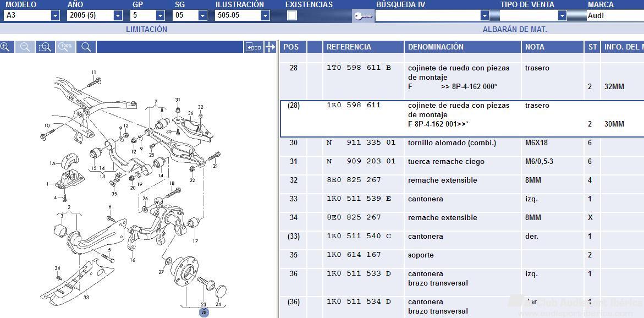Viewport: 644px width, 318px height.
Task: Select reference N 911 335 01
Action: [x=361, y=142]
